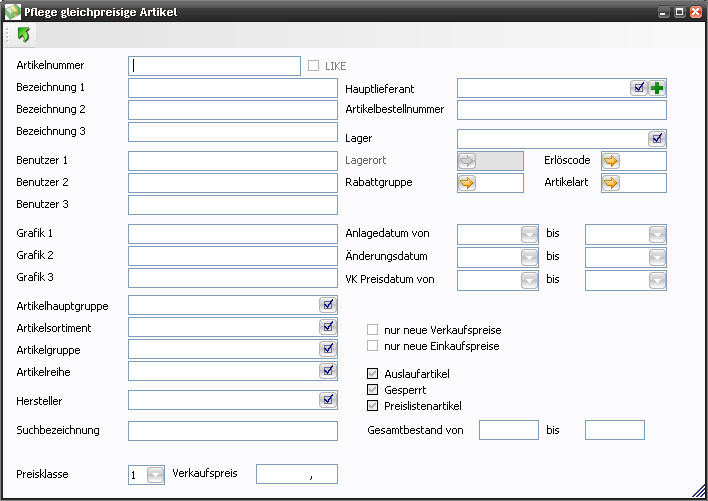Click into the Artikelnummer input field
The height and width of the screenshot is (501, 708).
(x=214, y=66)
